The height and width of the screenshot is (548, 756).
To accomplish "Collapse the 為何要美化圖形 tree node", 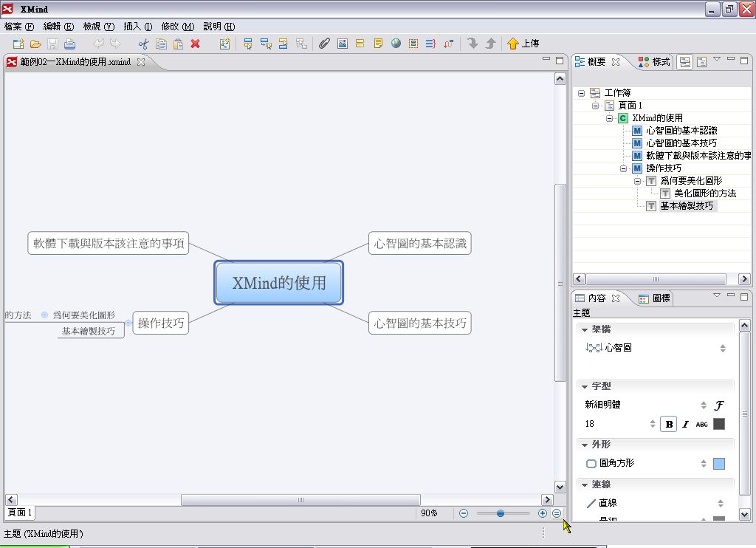I will coord(637,181).
